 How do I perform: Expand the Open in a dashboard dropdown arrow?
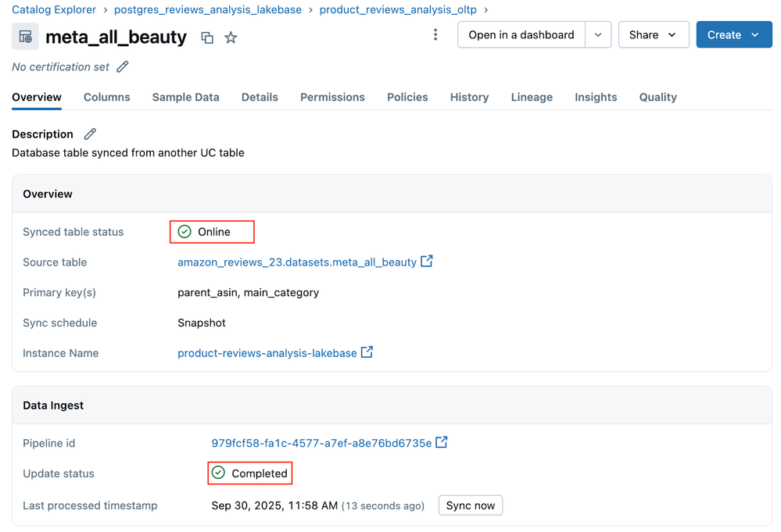598,35
